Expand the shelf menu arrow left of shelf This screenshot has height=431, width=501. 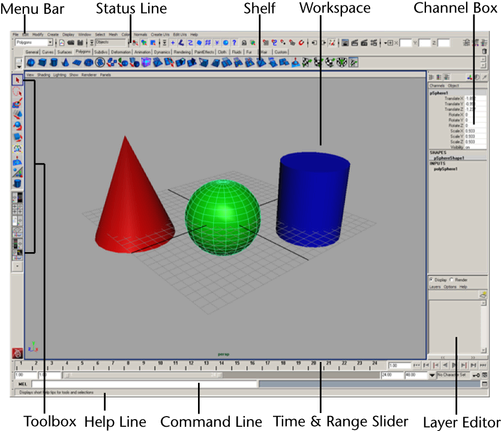tap(19, 66)
